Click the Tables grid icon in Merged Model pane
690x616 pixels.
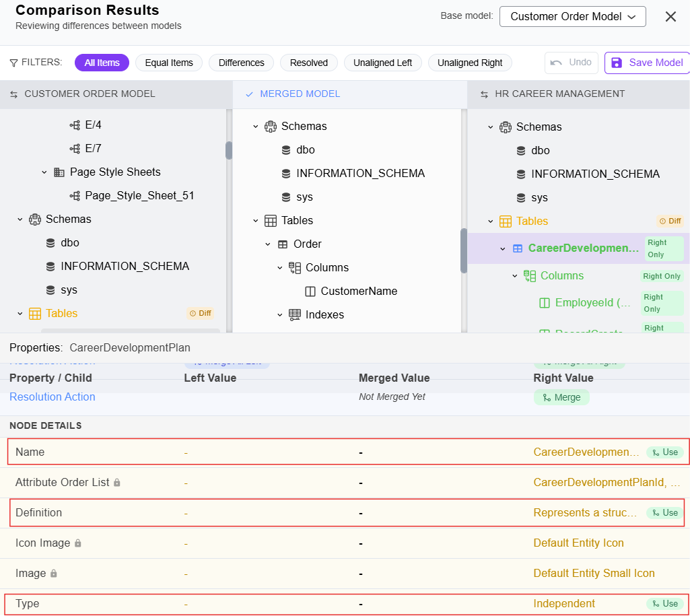(x=270, y=220)
